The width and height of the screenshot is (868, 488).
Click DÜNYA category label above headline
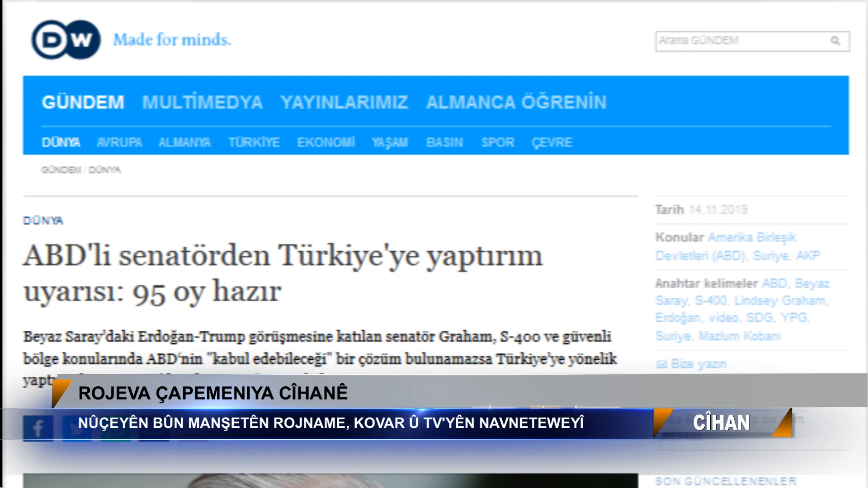43,221
